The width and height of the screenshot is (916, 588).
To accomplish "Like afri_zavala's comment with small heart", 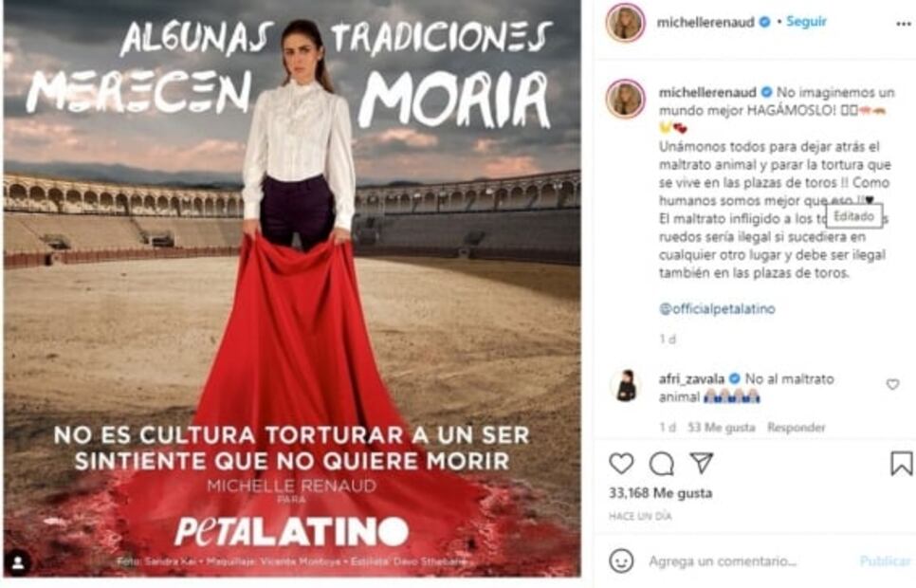I will tap(892, 384).
